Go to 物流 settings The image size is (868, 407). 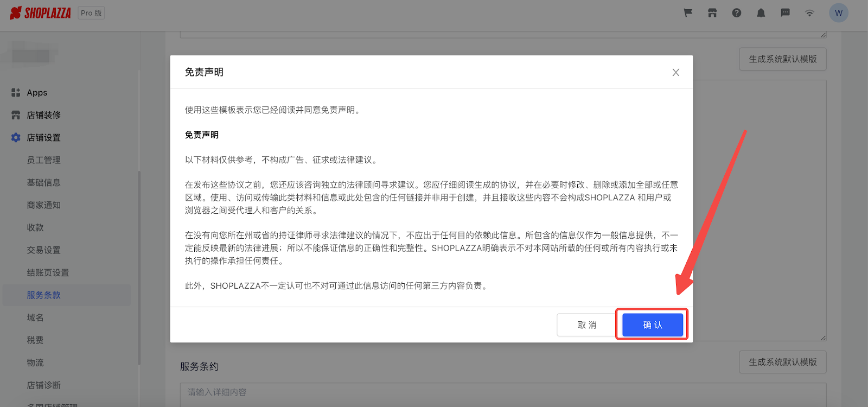[35, 363]
